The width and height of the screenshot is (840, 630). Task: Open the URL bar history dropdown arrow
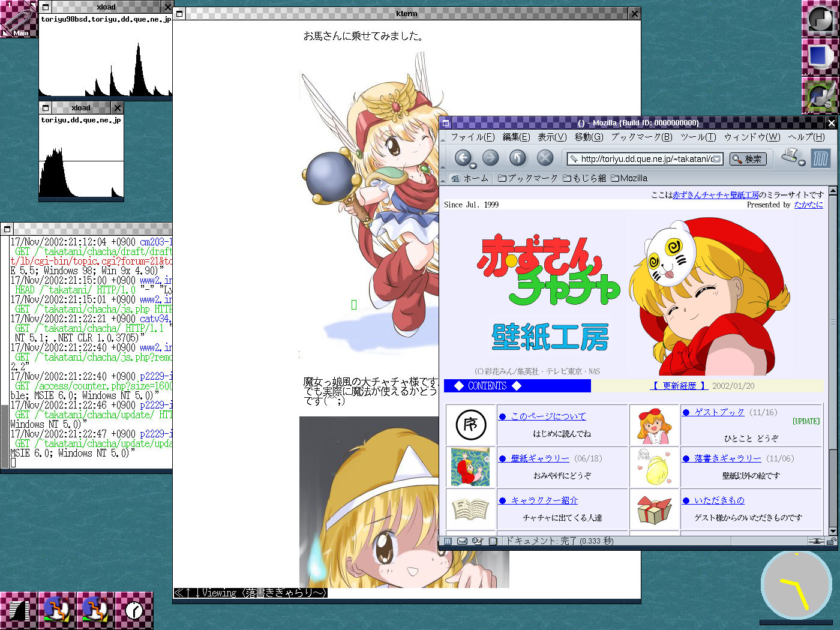click(x=716, y=159)
